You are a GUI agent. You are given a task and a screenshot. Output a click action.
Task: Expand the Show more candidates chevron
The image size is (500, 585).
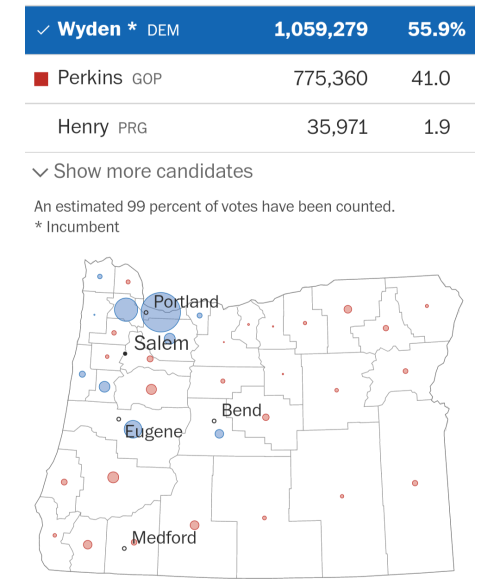coord(40,172)
